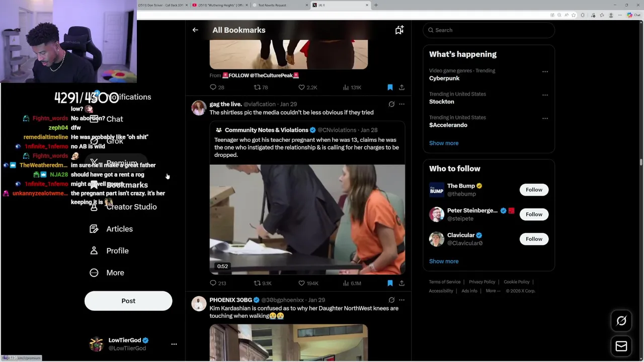Open Grok explain icon on gag the live. post
The width and height of the screenshot is (644, 362).
(391, 104)
